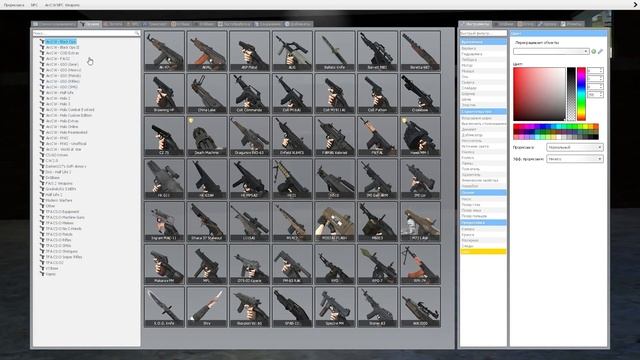This screenshot has width=640, height=360.
Task: Click the wrench preset editor icon
Action: click(x=600, y=51)
